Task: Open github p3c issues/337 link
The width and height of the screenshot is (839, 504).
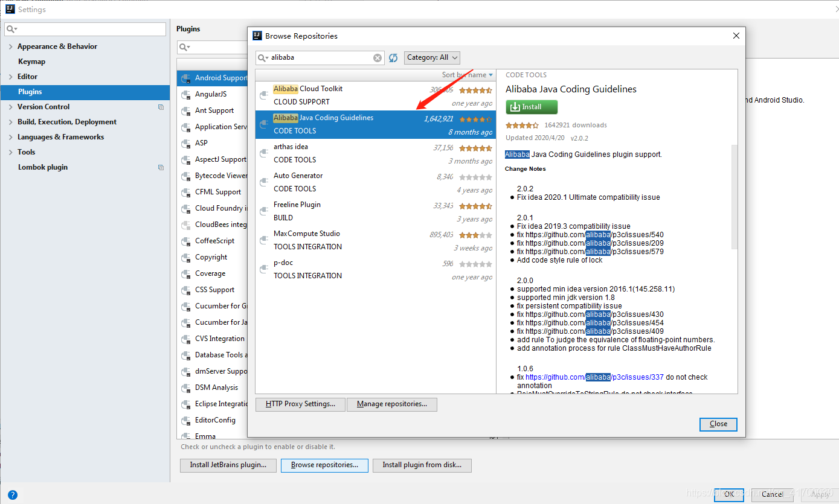Action: pyautogui.click(x=594, y=377)
